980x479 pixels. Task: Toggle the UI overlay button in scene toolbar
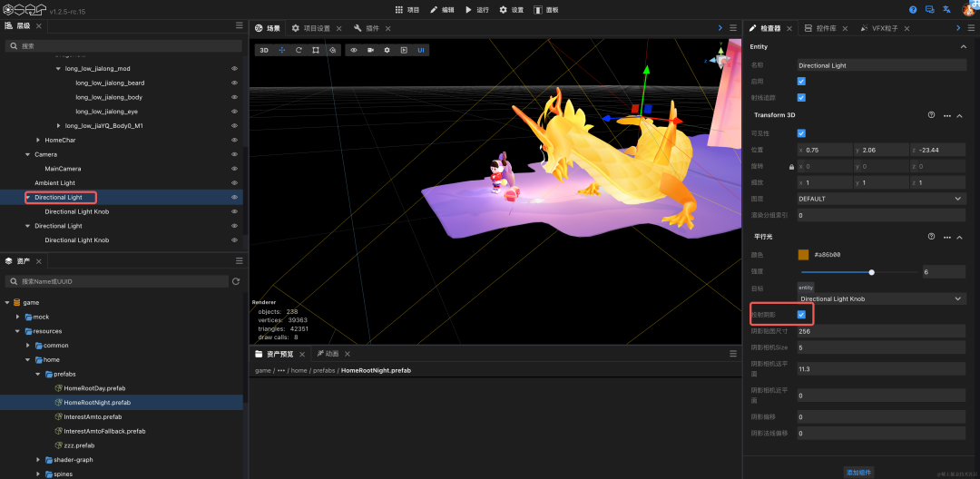(x=421, y=50)
